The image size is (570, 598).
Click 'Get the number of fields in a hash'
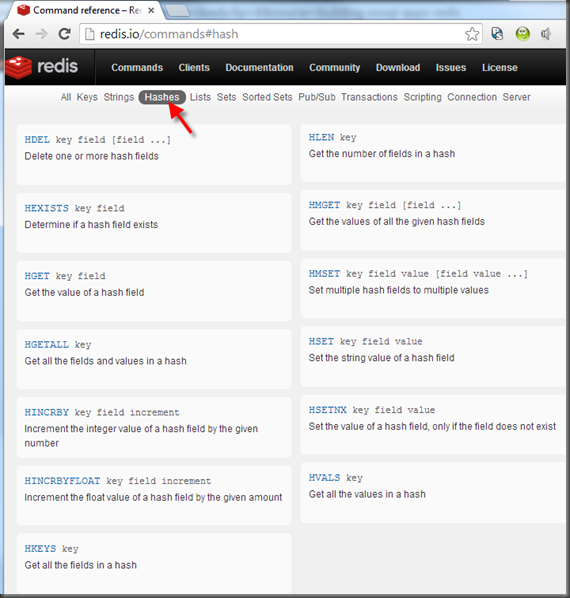(382, 154)
